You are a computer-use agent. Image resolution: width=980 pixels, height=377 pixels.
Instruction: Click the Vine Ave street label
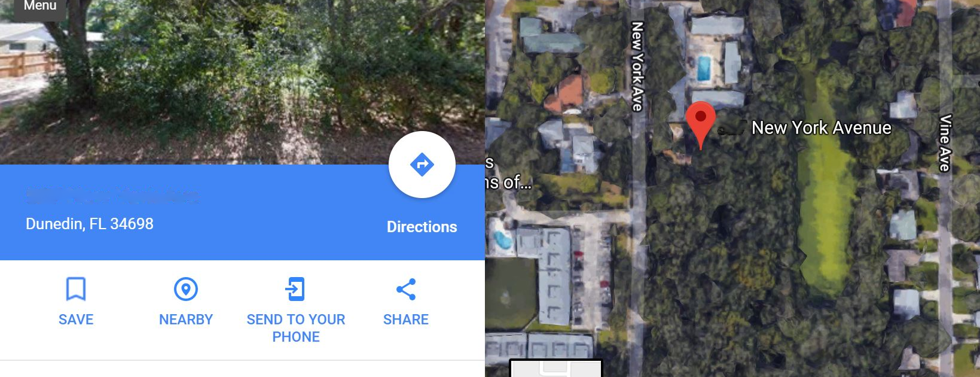pos(945,143)
